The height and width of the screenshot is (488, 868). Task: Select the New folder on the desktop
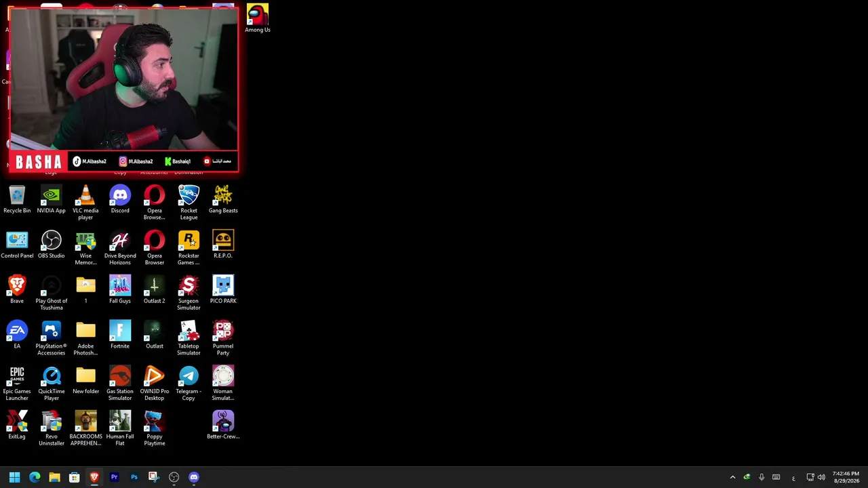click(85, 380)
